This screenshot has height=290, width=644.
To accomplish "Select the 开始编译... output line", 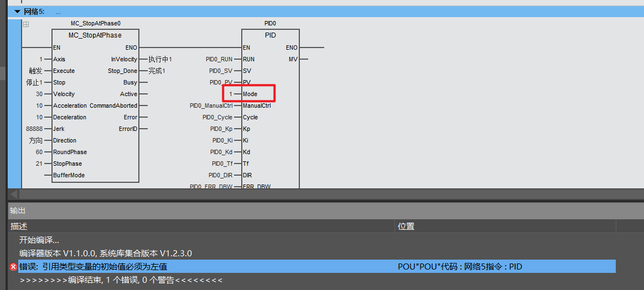I will click(x=39, y=240).
